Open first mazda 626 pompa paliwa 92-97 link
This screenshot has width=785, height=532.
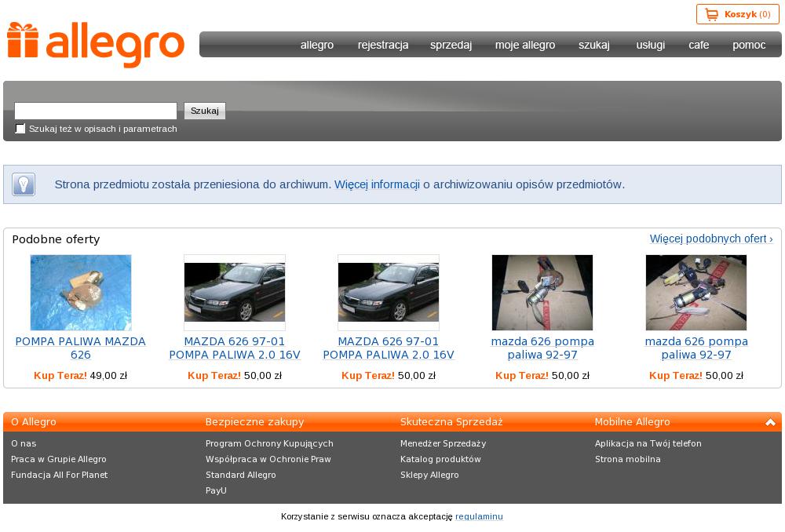tap(542, 348)
